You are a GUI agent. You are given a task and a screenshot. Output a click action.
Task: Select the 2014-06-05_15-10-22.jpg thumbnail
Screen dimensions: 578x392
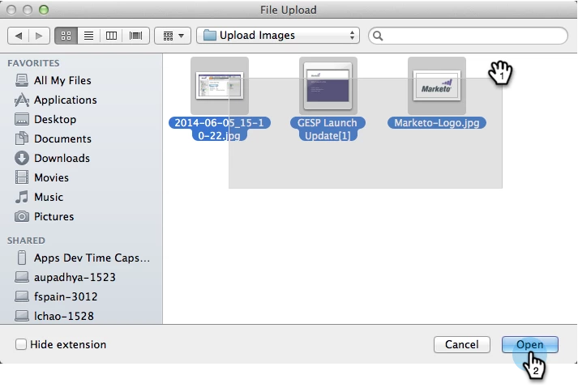(220, 86)
